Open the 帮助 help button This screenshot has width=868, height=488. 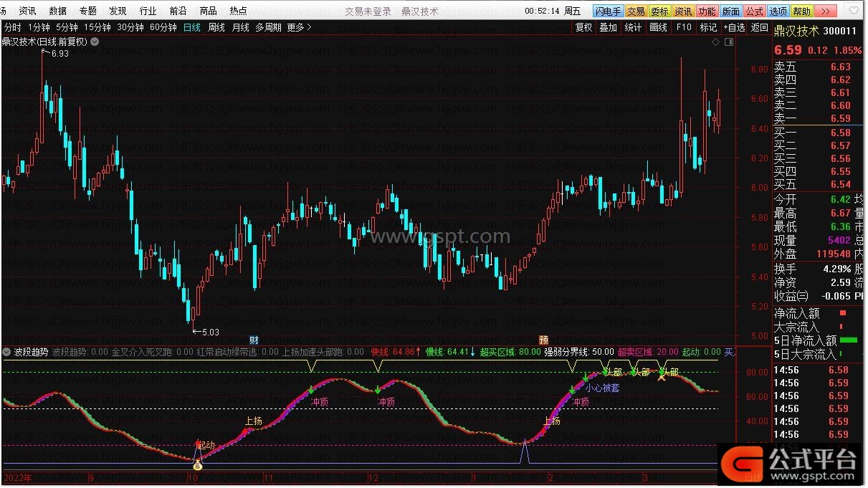point(802,11)
